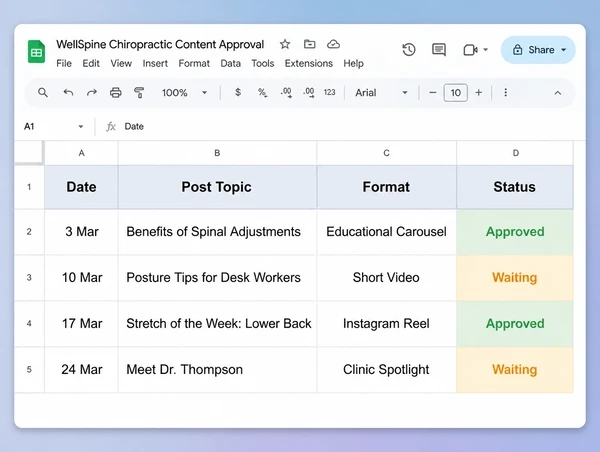Image resolution: width=600 pixels, height=452 pixels.
Task: Open the Help menu
Action: [353, 63]
